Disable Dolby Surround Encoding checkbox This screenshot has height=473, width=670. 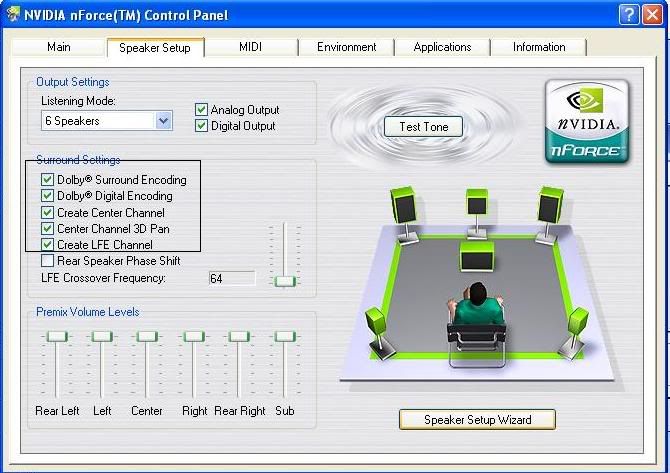pyautogui.click(x=47, y=180)
